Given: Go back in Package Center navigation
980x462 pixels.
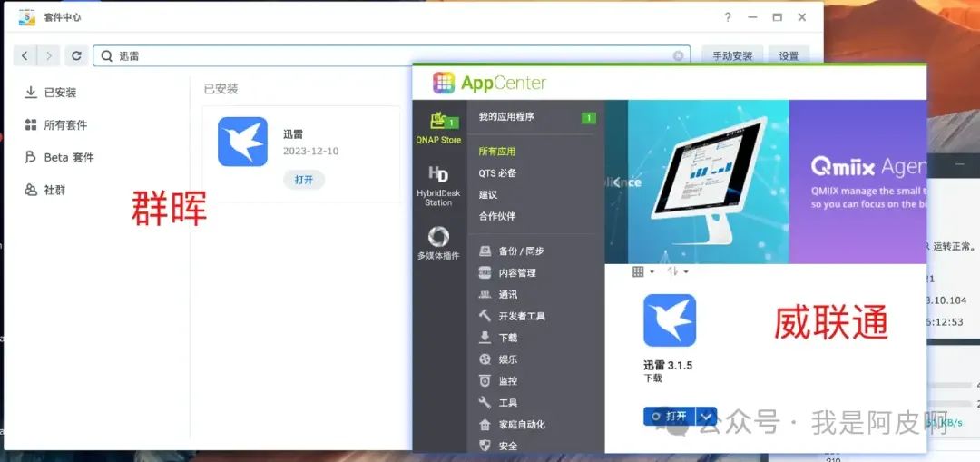Looking at the screenshot, I should (24, 55).
